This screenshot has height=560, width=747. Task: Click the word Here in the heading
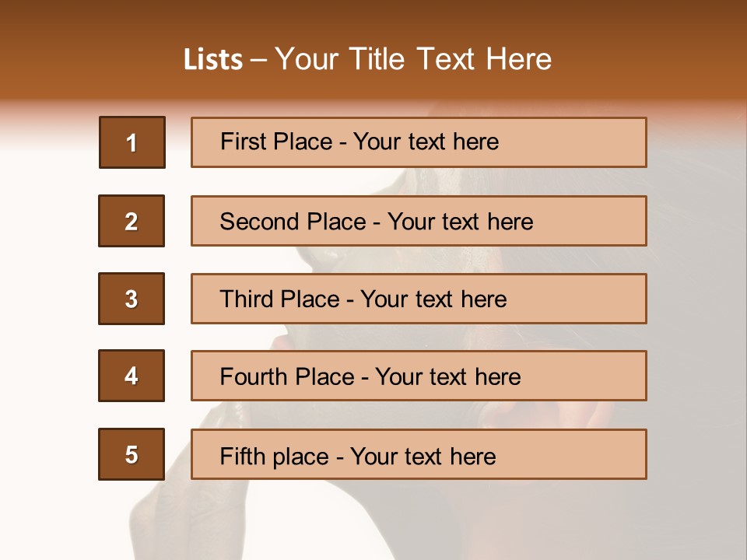(x=519, y=59)
